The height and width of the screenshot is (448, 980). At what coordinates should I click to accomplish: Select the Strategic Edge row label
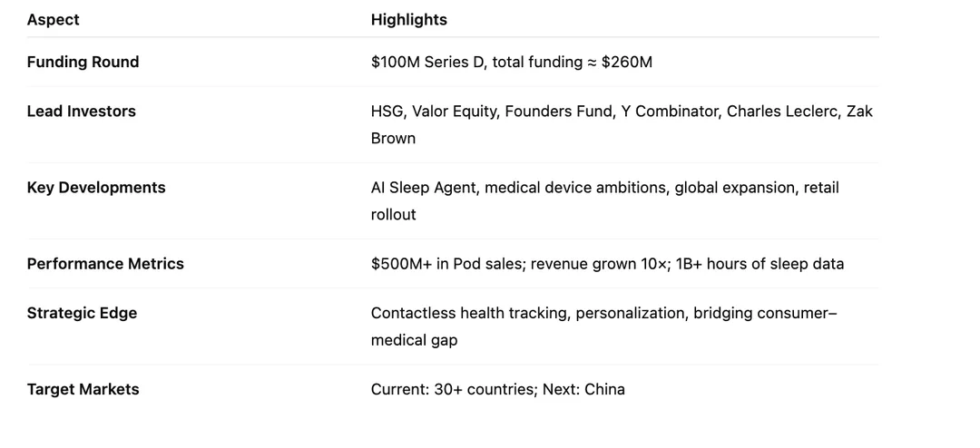point(82,312)
